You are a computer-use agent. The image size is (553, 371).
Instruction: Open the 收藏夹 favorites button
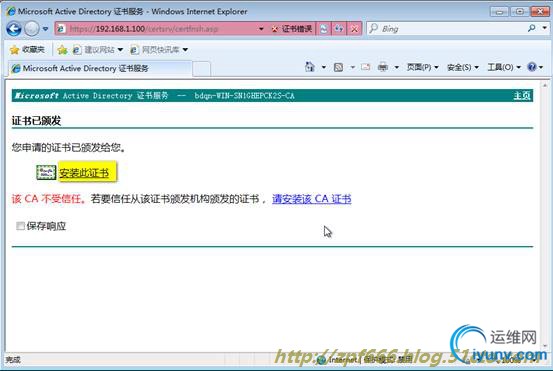[x=28, y=50]
